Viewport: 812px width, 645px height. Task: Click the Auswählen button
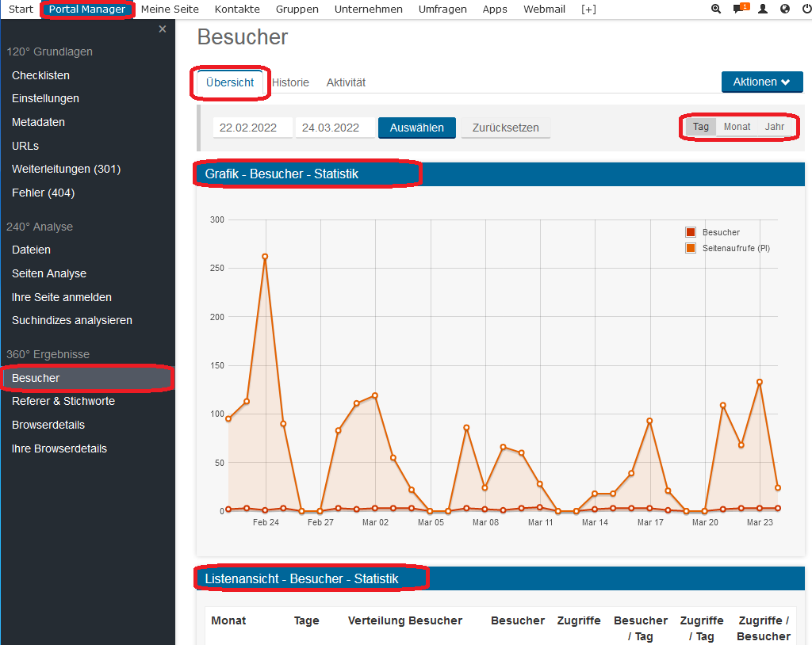[417, 128]
